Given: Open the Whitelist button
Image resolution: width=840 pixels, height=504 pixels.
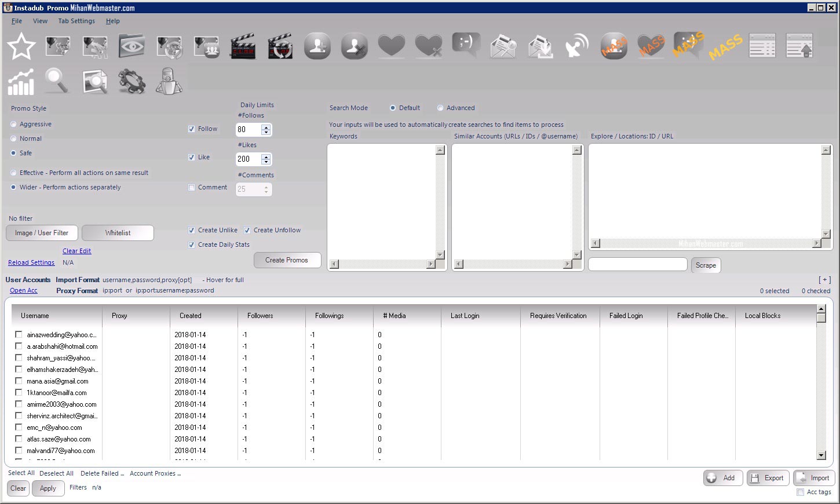Looking at the screenshot, I should [118, 233].
